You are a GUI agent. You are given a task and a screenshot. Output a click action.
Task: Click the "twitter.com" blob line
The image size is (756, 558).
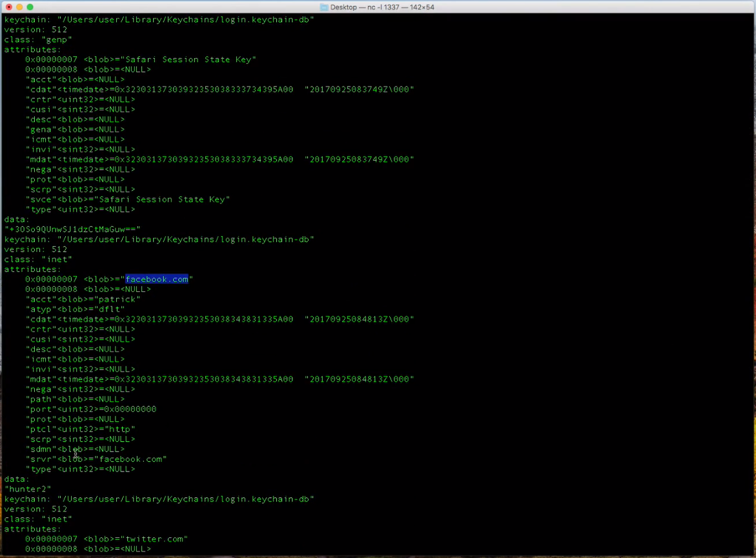pyautogui.click(x=107, y=539)
